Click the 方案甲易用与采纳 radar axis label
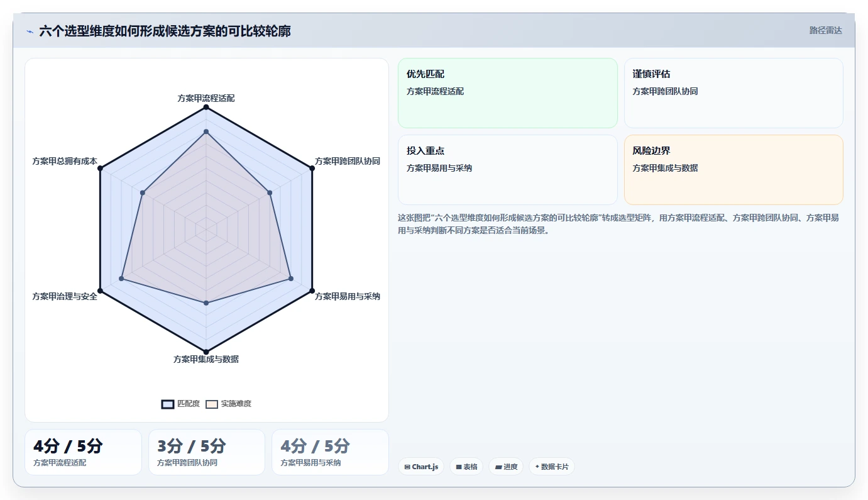This screenshot has width=868, height=500. click(x=347, y=296)
